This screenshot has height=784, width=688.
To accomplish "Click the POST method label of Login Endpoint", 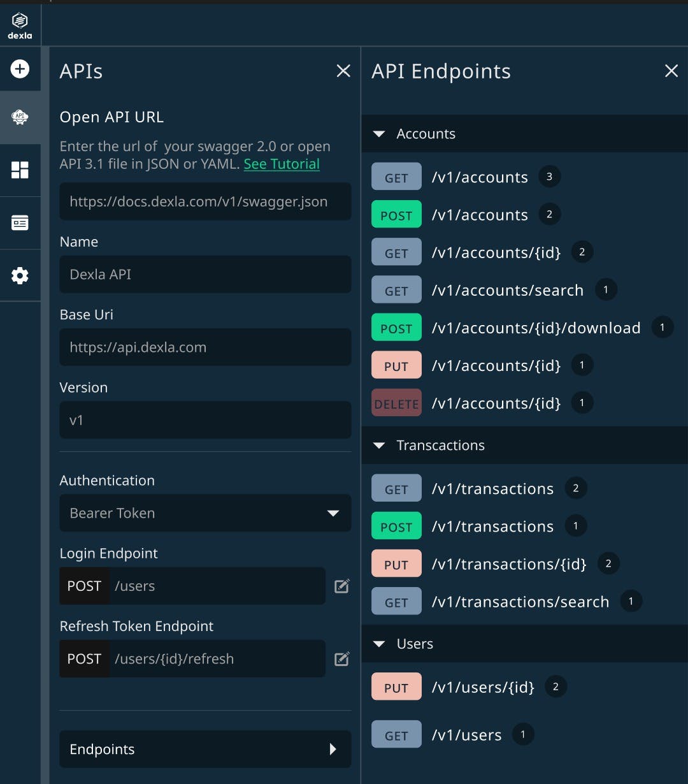I will click(x=84, y=586).
